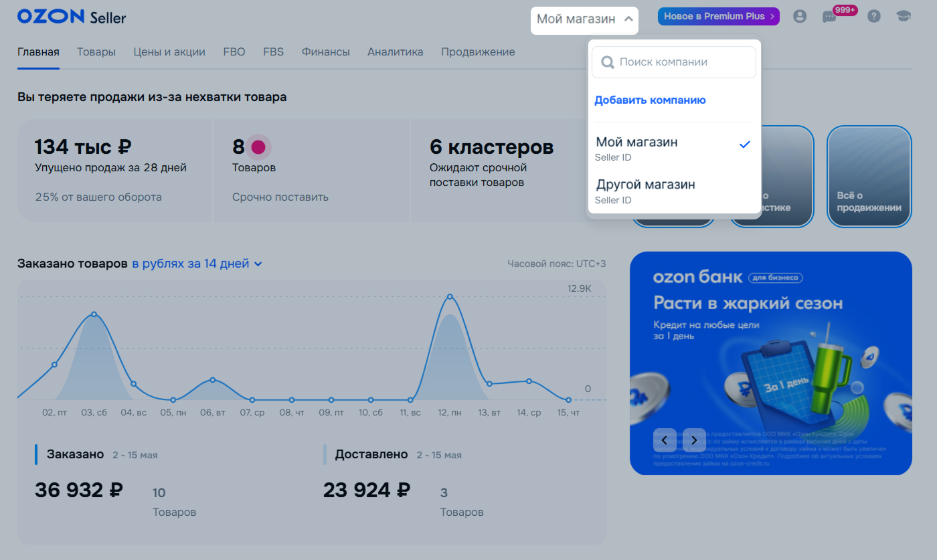
Task: Click the previous banner arrow
Action: [x=665, y=440]
